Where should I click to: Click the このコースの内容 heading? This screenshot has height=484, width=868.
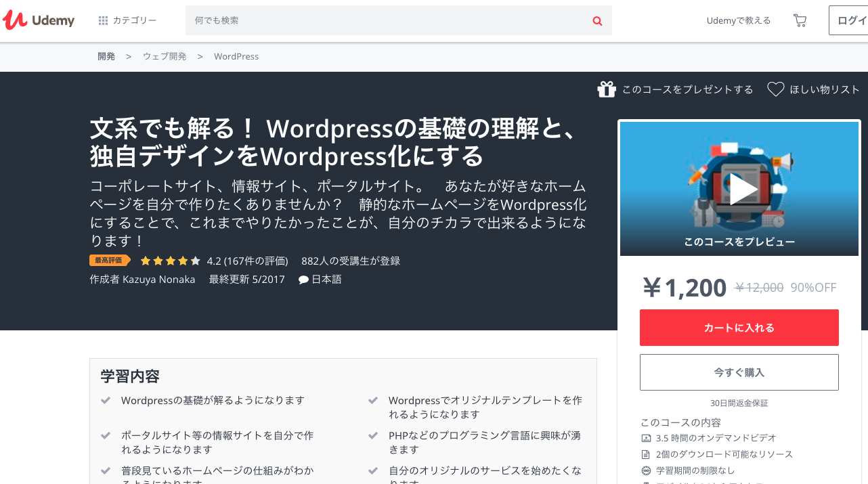(680, 422)
